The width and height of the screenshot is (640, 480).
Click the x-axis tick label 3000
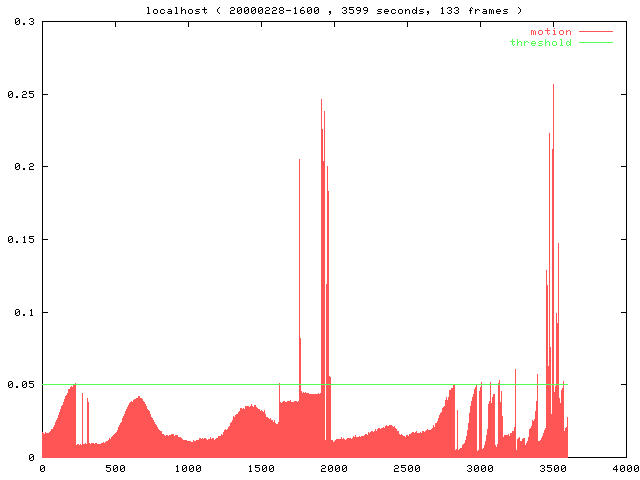[480, 468]
